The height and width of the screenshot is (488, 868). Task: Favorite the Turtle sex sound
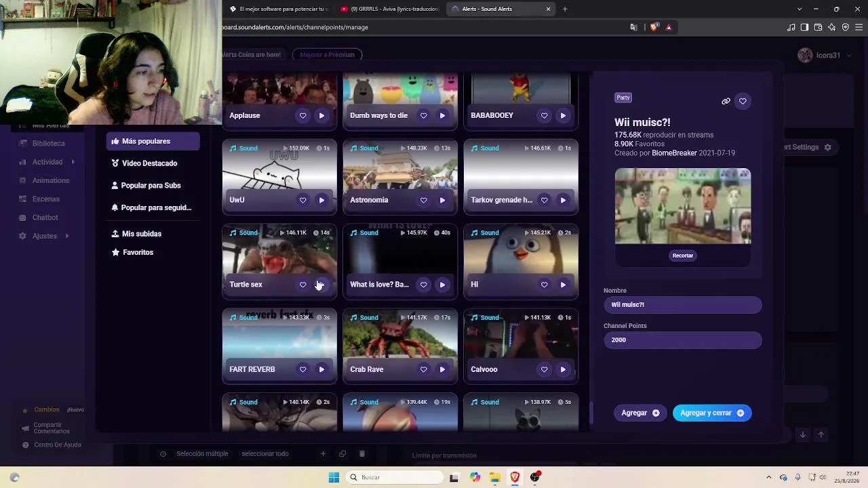click(x=303, y=285)
